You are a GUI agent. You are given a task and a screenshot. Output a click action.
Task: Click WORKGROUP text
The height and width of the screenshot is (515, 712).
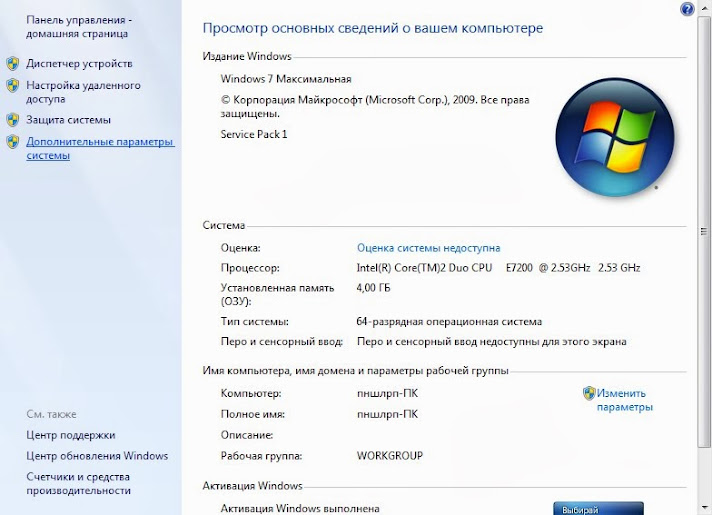(x=390, y=456)
